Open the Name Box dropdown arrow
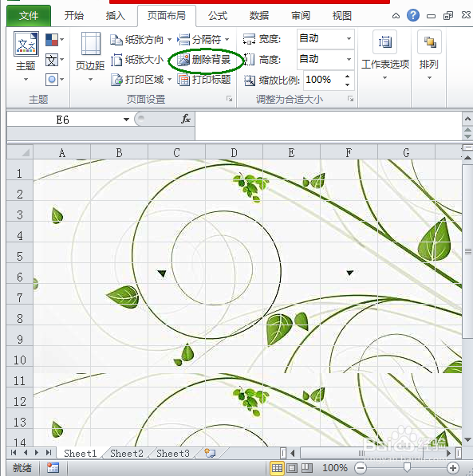This screenshot has height=476, width=473. (126, 120)
